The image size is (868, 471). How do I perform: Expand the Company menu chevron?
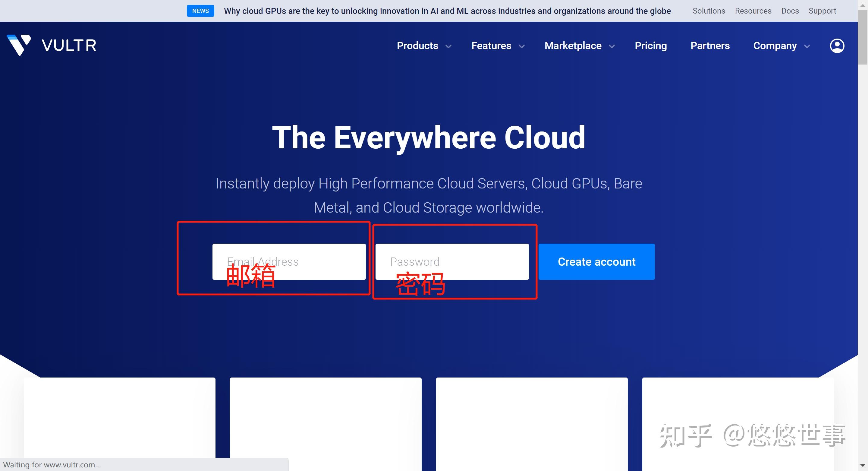(807, 46)
